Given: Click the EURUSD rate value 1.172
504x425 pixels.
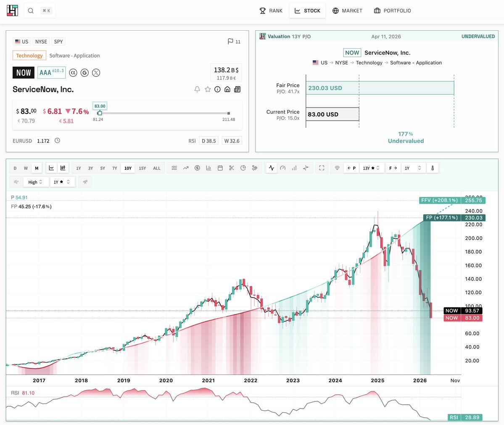Looking at the screenshot, I should [43, 141].
